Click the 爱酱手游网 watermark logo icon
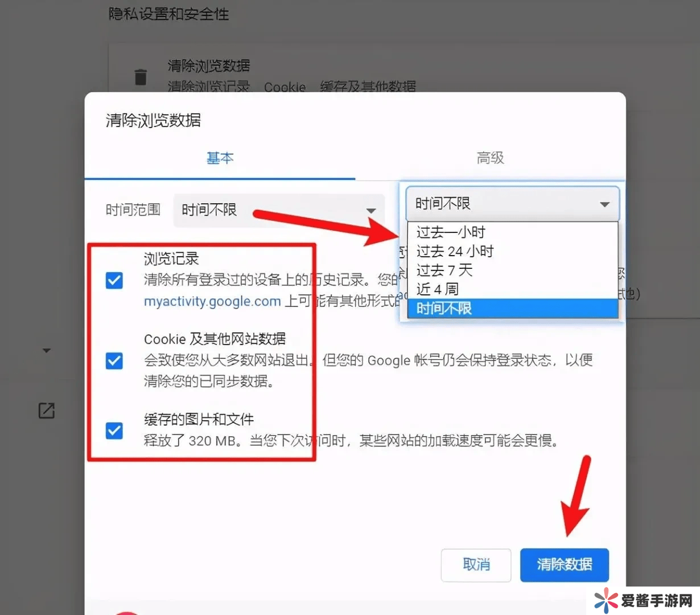 tap(606, 601)
